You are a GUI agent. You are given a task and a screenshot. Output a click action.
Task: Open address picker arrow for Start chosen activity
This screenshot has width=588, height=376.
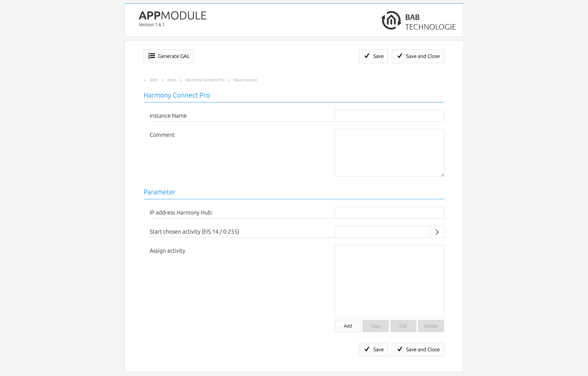tap(437, 232)
